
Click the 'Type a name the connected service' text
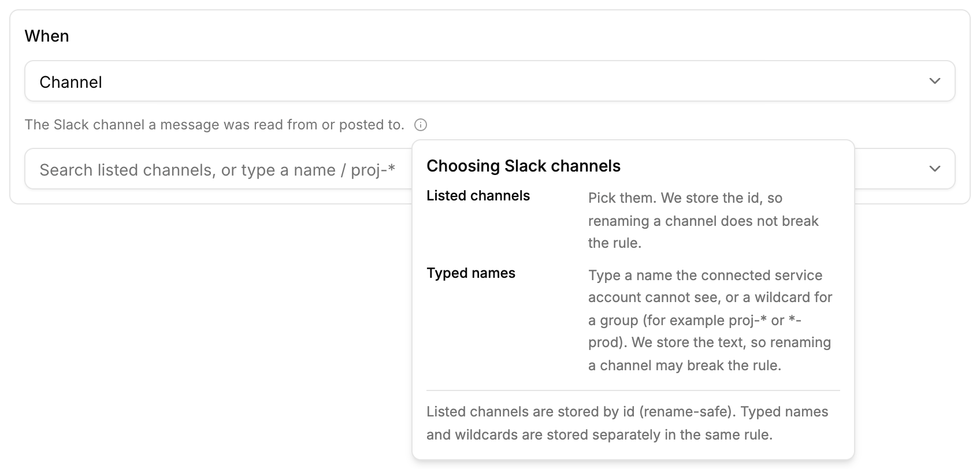[x=711, y=320]
